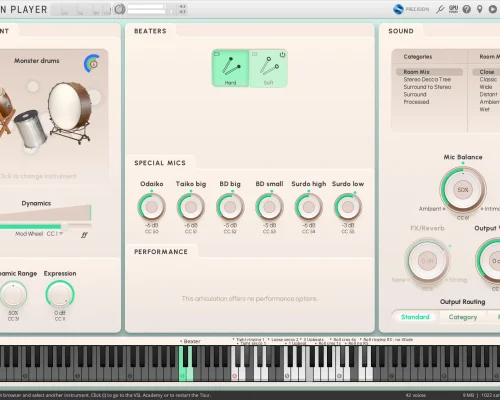Viewport: 500px width, 400px height.
Task: Click the Mic Balance knob
Action: click(463, 190)
